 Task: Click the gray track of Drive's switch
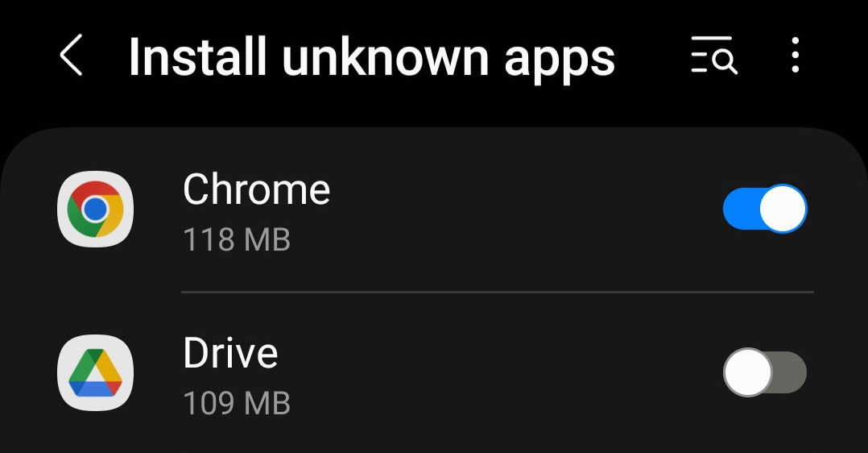(789, 372)
